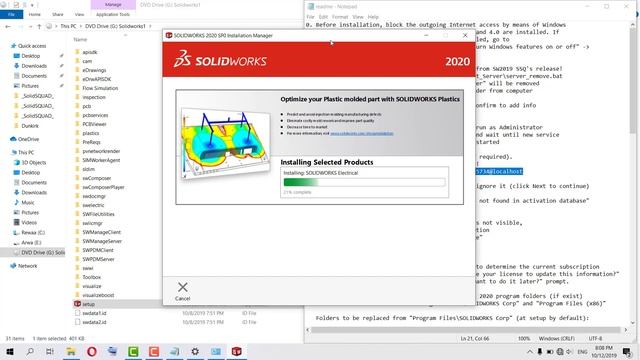Open Edit menu in Notepad

pos(323,17)
